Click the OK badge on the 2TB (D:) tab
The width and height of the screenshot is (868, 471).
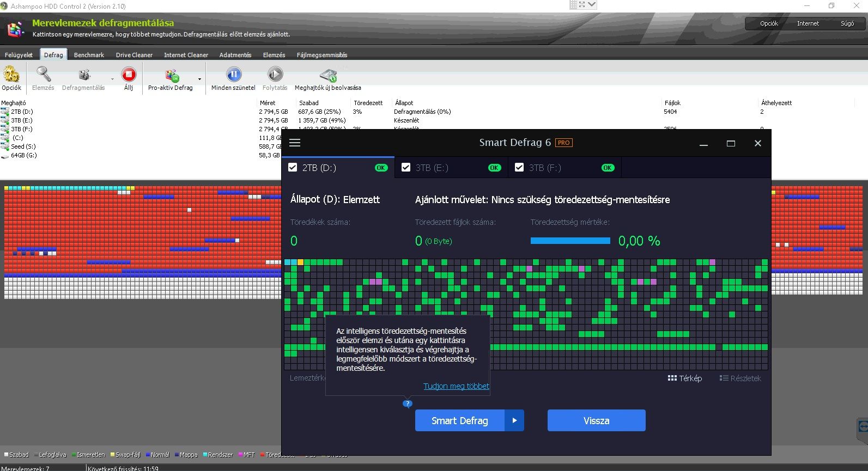[x=381, y=168]
